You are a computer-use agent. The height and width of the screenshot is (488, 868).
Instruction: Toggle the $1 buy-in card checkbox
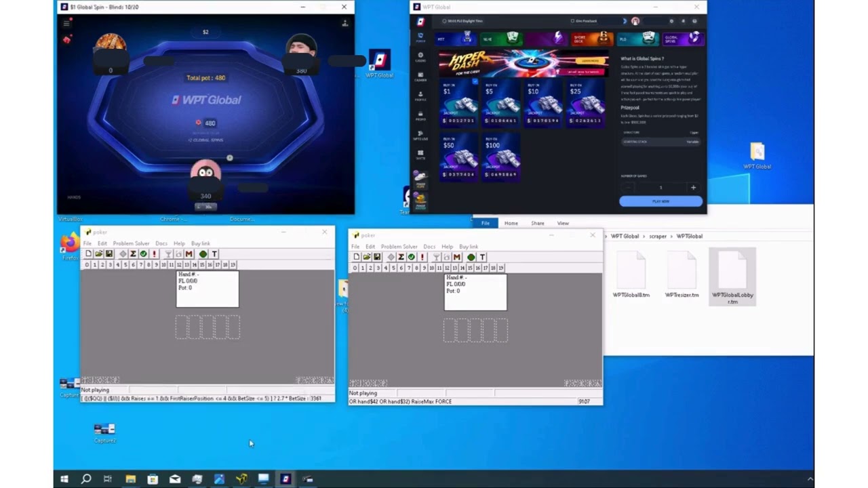475,82
